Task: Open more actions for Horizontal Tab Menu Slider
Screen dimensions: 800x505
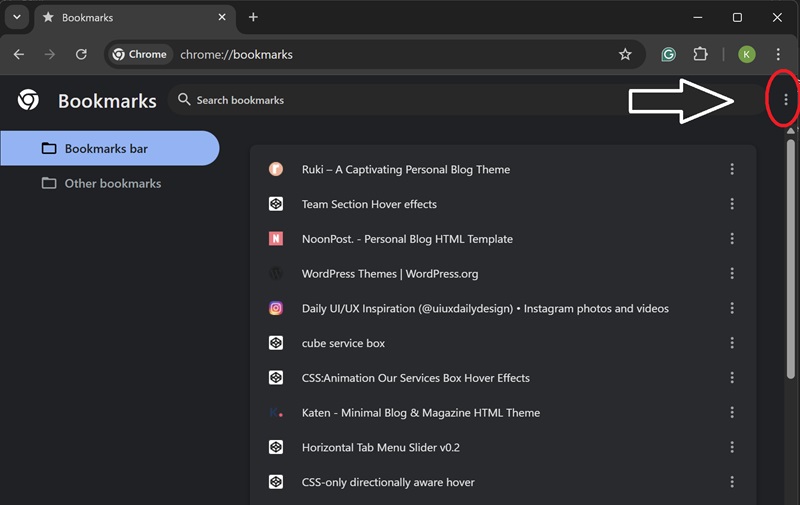Action: (732, 447)
